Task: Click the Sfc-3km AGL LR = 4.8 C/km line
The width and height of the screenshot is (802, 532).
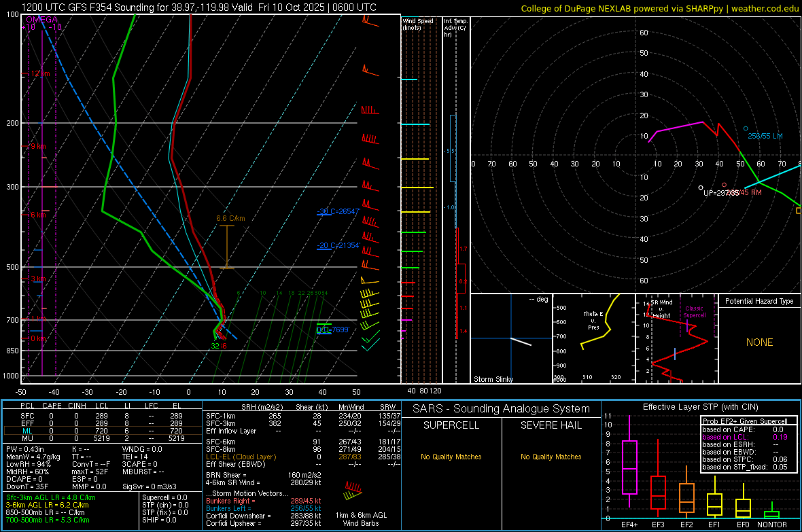Action: [51, 498]
